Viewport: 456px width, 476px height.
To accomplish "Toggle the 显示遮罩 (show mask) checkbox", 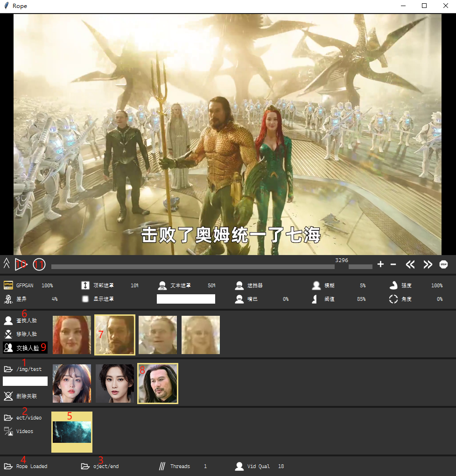I will tap(86, 298).
